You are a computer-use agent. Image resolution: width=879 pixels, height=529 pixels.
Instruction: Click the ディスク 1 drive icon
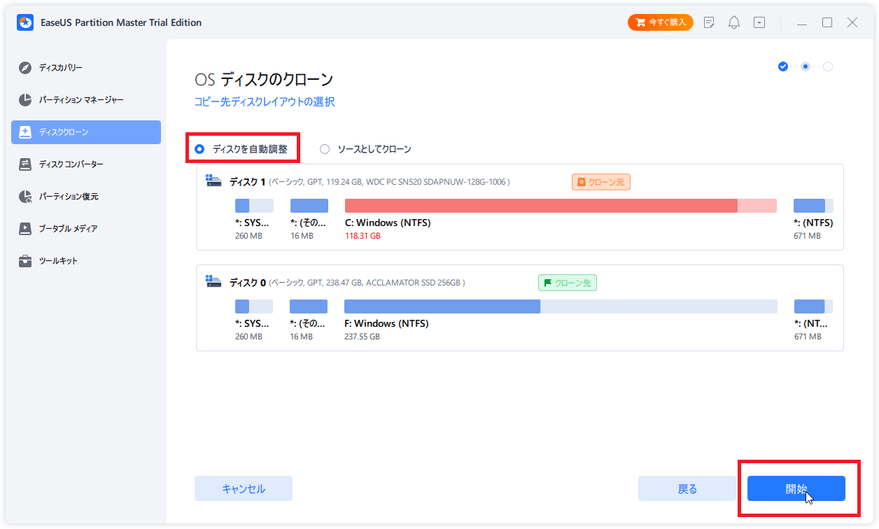click(x=213, y=181)
